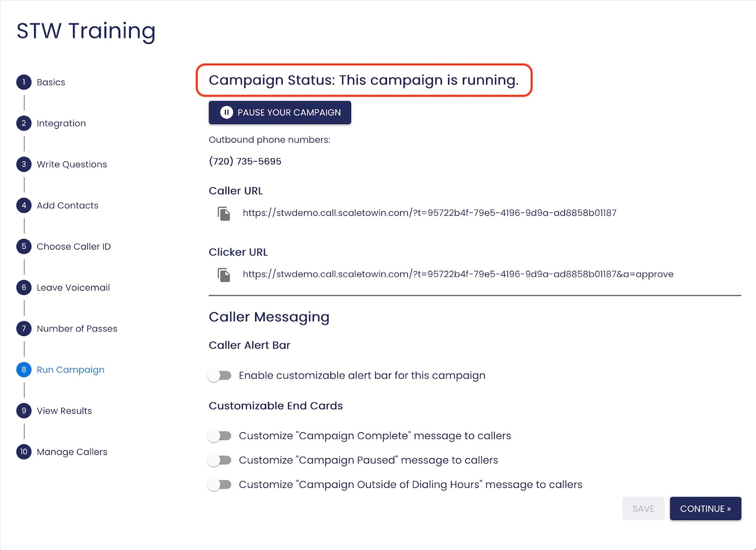Click the CONTINUE button
The image size is (756, 550).
(705, 509)
